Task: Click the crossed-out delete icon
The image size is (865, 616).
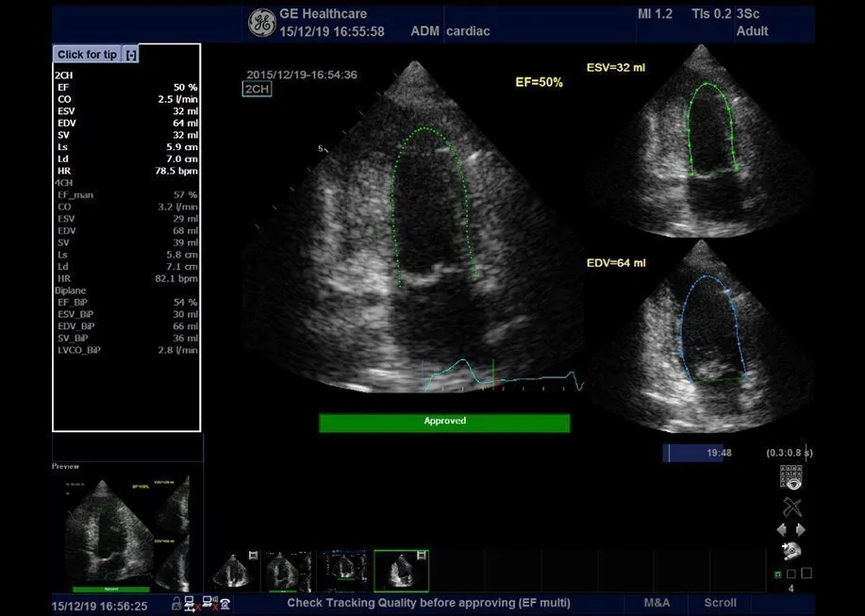Action: pyautogui.click(x=791, y=507)
